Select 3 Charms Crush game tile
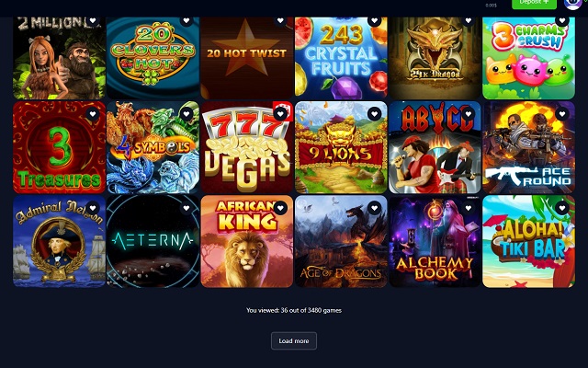Image resolution: width=588 pixels, height=368 pixels. click(x=529, y=58)
